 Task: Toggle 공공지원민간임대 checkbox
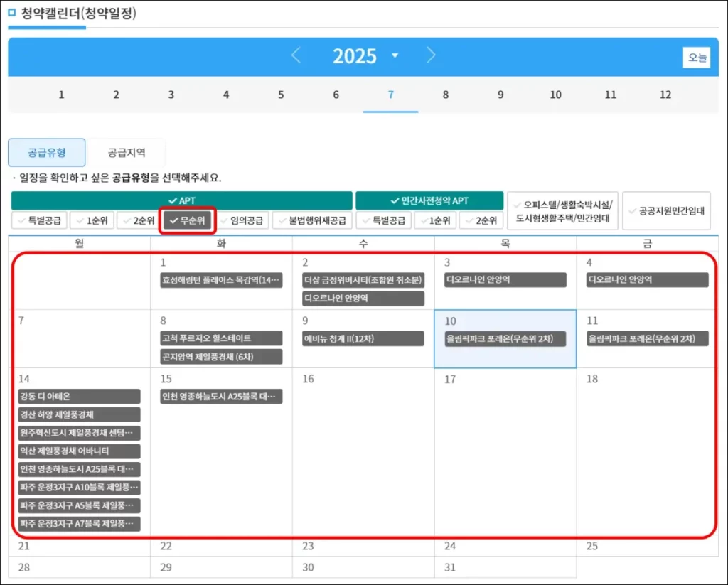coord(666,211)
